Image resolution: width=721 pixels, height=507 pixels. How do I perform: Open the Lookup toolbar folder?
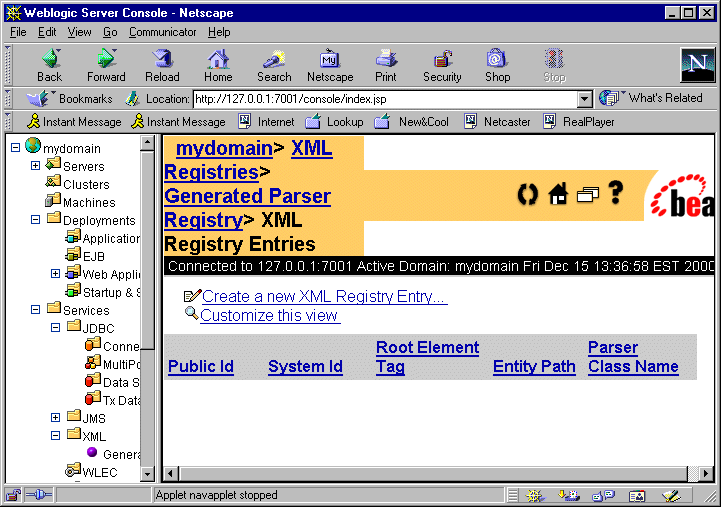[x=334, y=122]
